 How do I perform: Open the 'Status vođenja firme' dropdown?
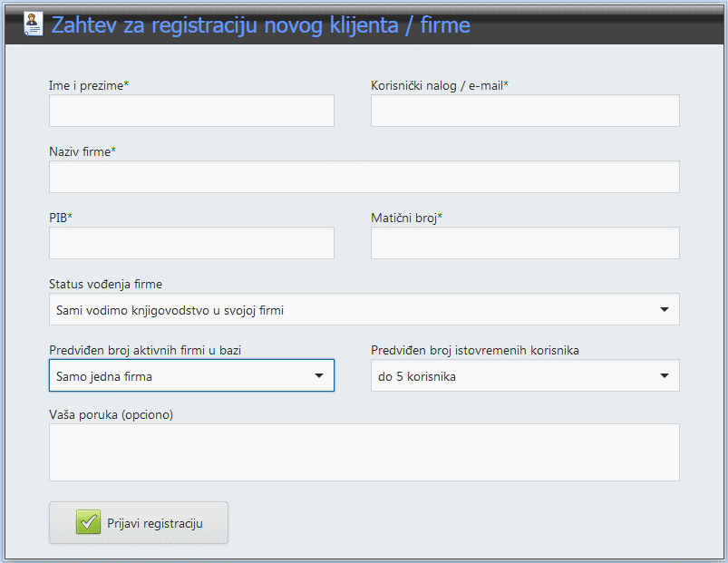[364, 310]
